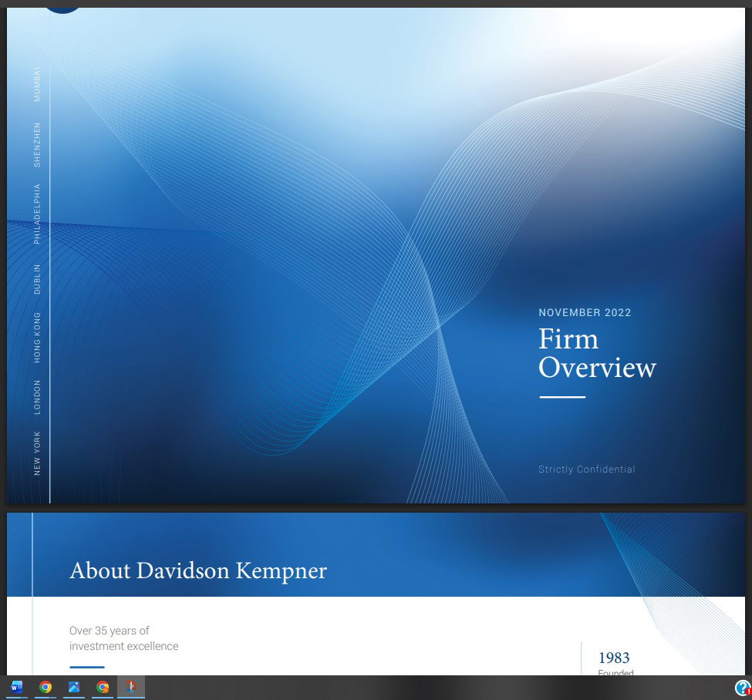Select the active Snipping Tool taskbar icon
Screen dimensions: 752x700
(131, 687)
